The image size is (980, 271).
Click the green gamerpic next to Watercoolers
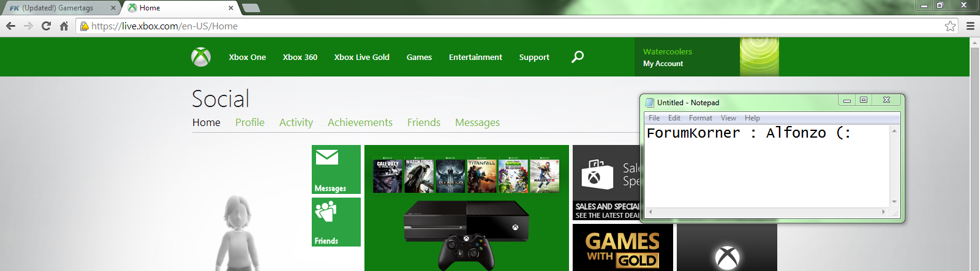tap(759, 57)
